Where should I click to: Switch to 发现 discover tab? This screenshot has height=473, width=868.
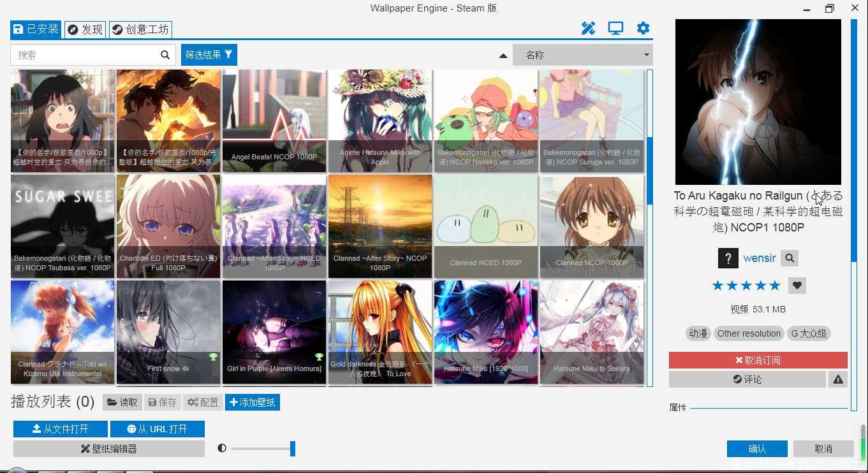pyautogui.click(x=85, y=29)
